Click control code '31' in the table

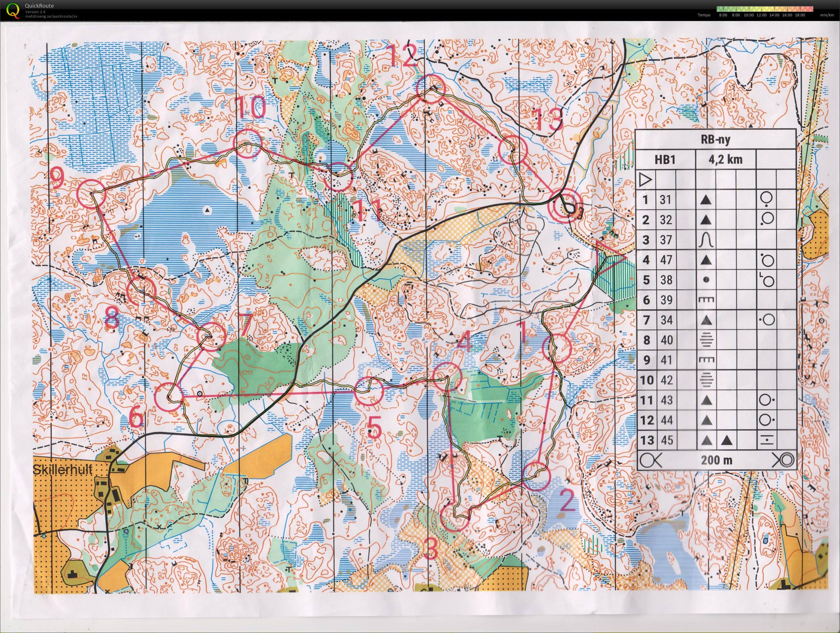coord(665,200)
